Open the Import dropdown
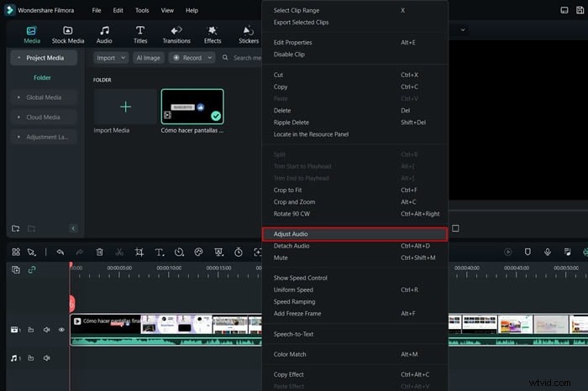The height and width of the screenshot is (391, 588). 111,58
